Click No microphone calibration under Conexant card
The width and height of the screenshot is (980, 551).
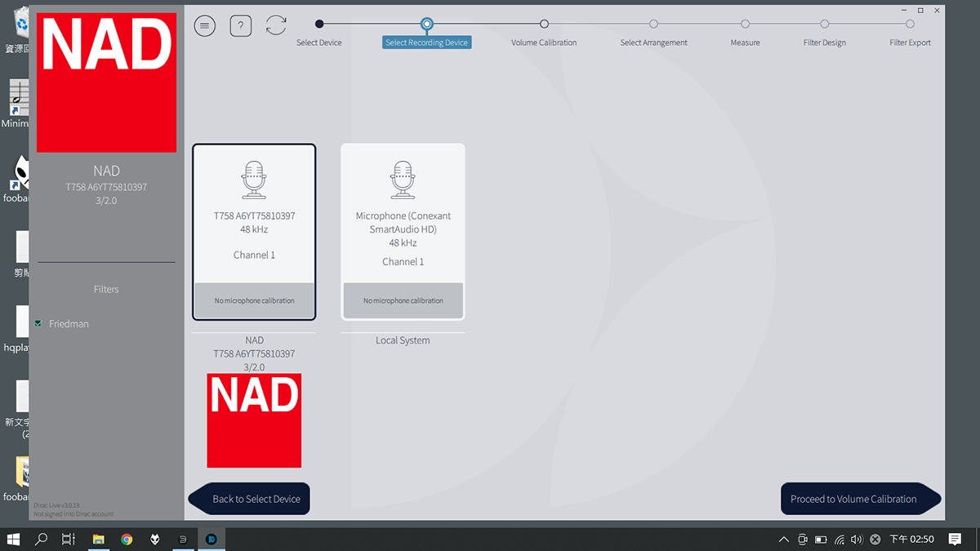tap(403, 300)
